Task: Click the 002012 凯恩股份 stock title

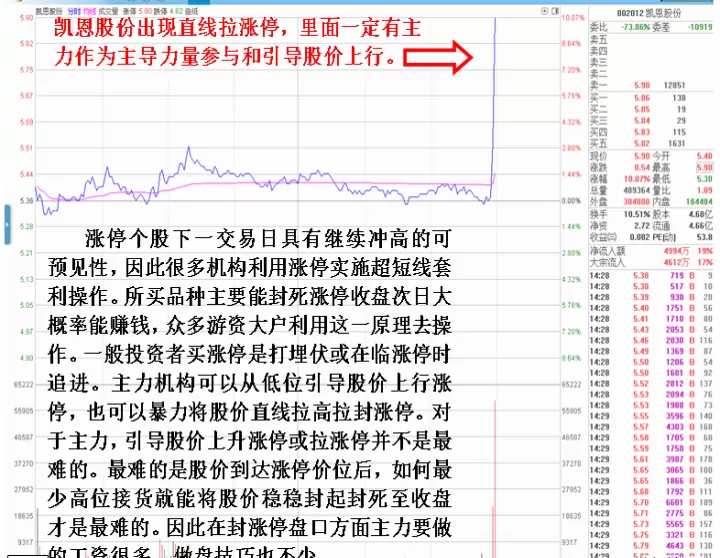Action: 649,13
